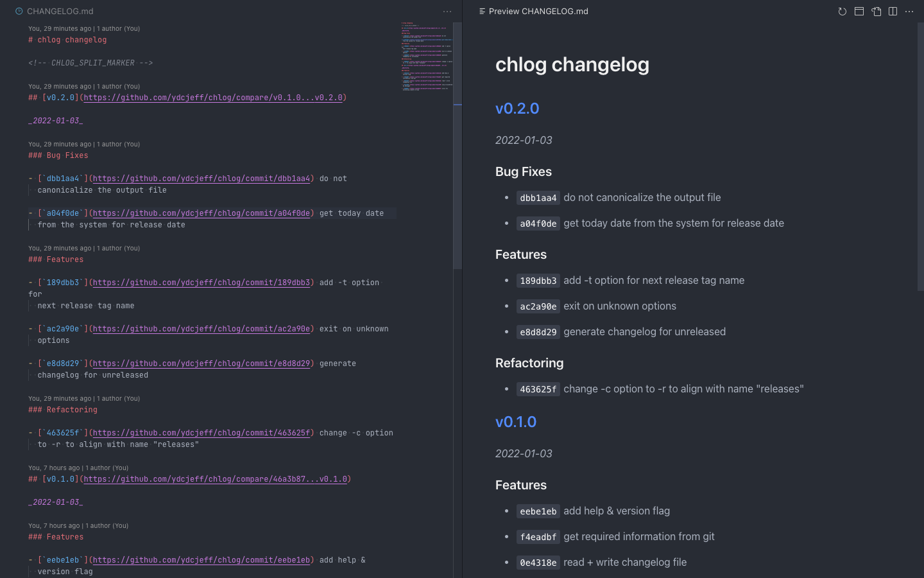924x578 pixels.
Task: Click commit/dbb1aa4 URL in source editor
Action: [201, 179]
